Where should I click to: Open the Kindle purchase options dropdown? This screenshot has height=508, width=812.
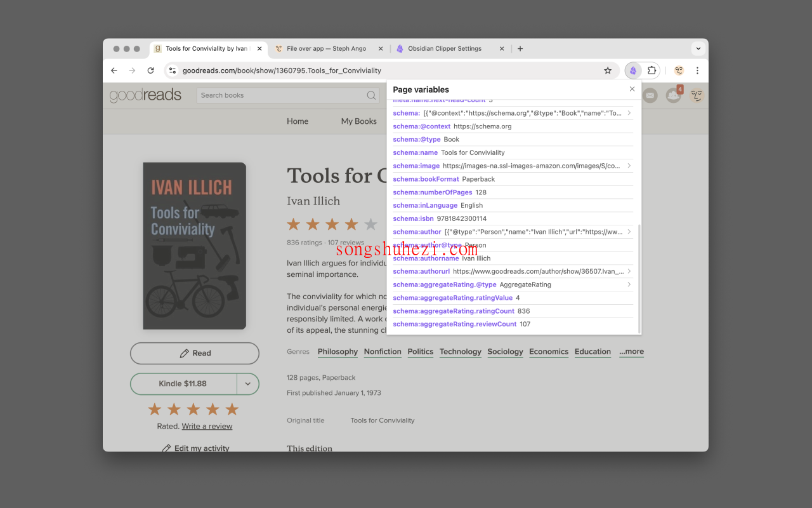click(248, 384)
